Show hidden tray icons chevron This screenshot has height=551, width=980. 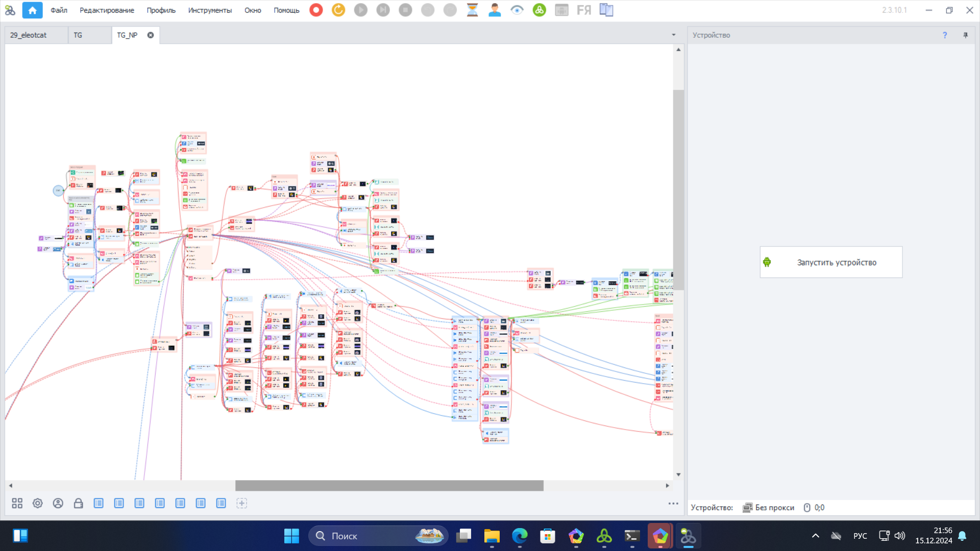[x=816, y=536]
